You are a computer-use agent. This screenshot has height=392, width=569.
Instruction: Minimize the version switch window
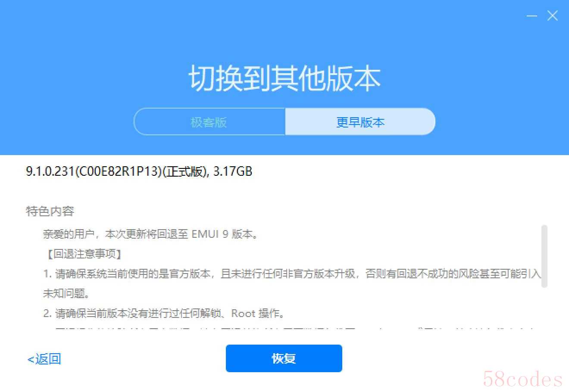[x=532, y=16]
